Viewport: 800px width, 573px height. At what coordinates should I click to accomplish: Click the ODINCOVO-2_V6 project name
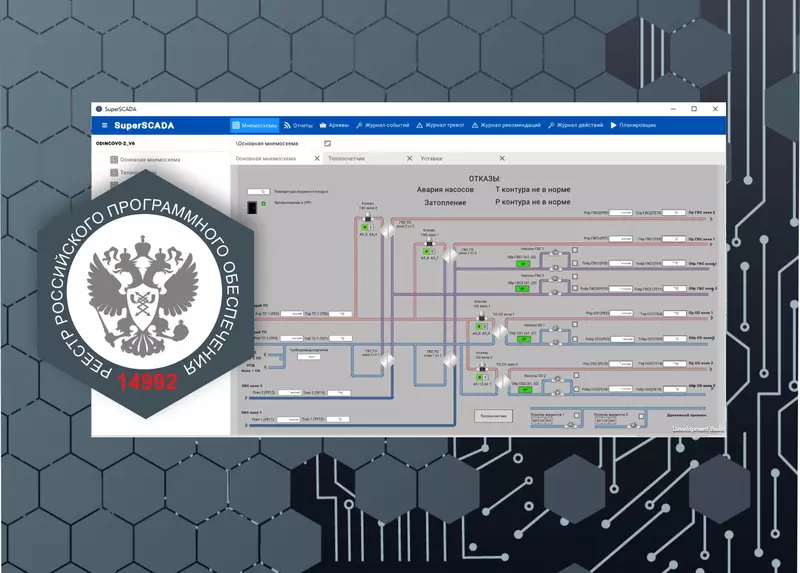coord(115,143)
